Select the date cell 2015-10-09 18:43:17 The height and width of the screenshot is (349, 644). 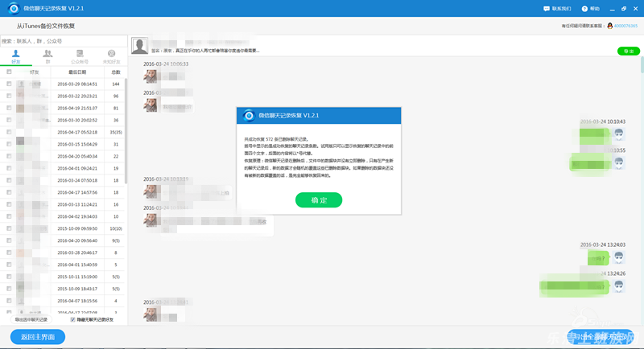(77, 289)
